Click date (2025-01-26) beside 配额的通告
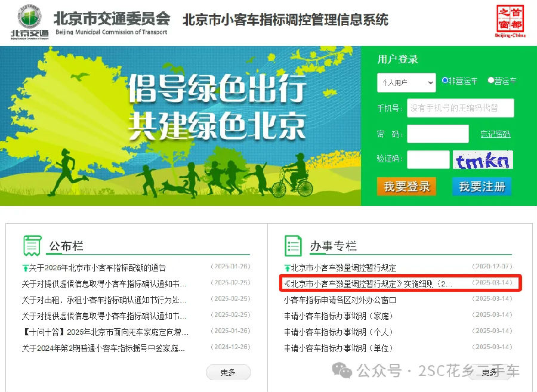537x392 pixels. click(230, 266)
